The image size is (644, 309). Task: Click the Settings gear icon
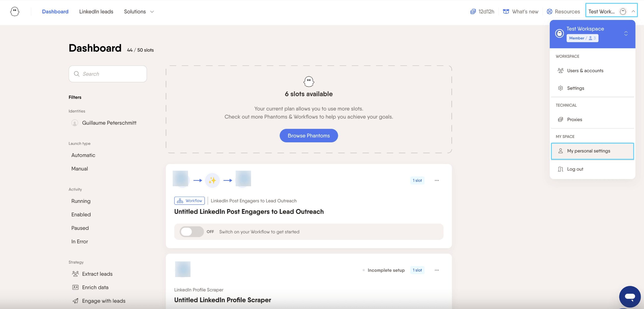pyautogui.click(x=560, y=88)
